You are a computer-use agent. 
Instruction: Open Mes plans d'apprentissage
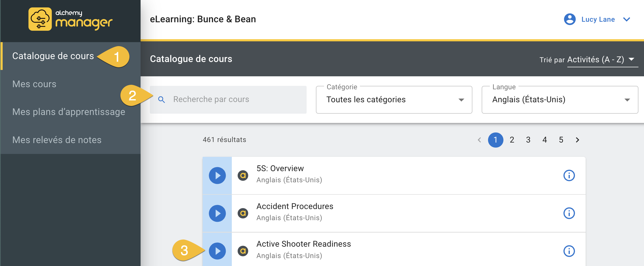tap(69, 112)
